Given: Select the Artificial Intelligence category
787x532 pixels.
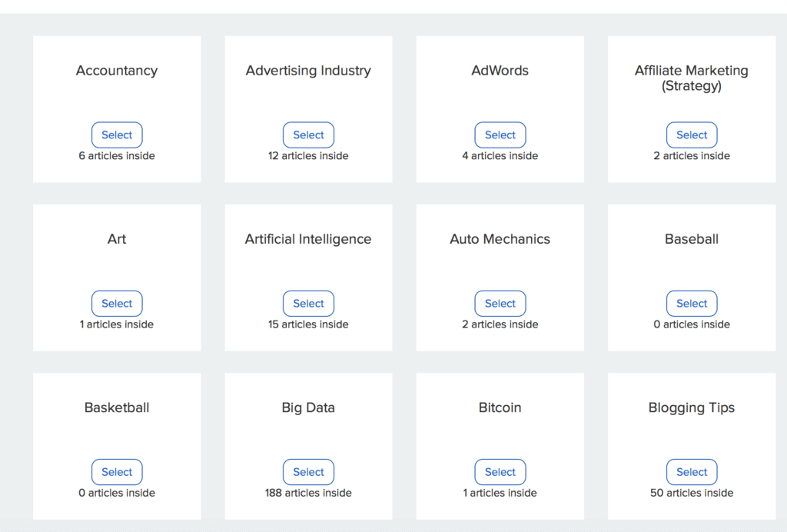Looking at the screenshot, I should pos(308,304).
